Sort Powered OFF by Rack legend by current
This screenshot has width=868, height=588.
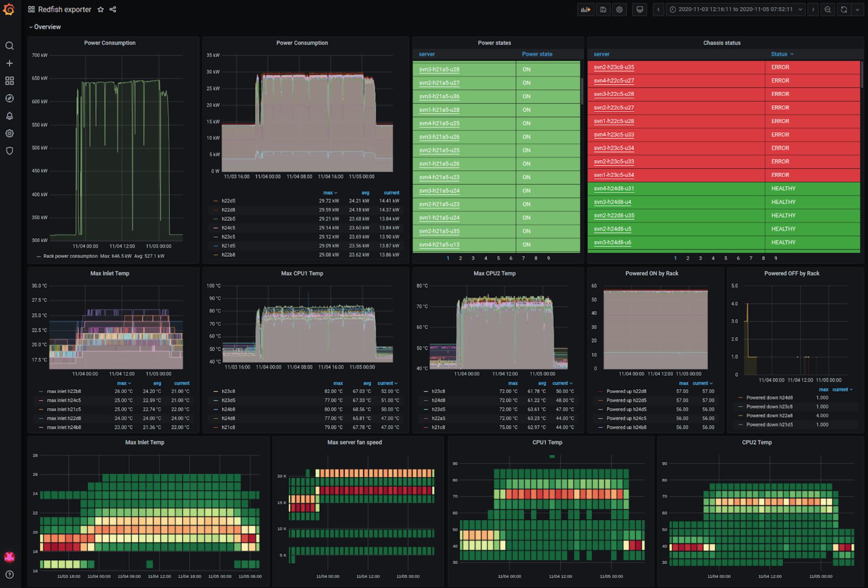[842, 390]
